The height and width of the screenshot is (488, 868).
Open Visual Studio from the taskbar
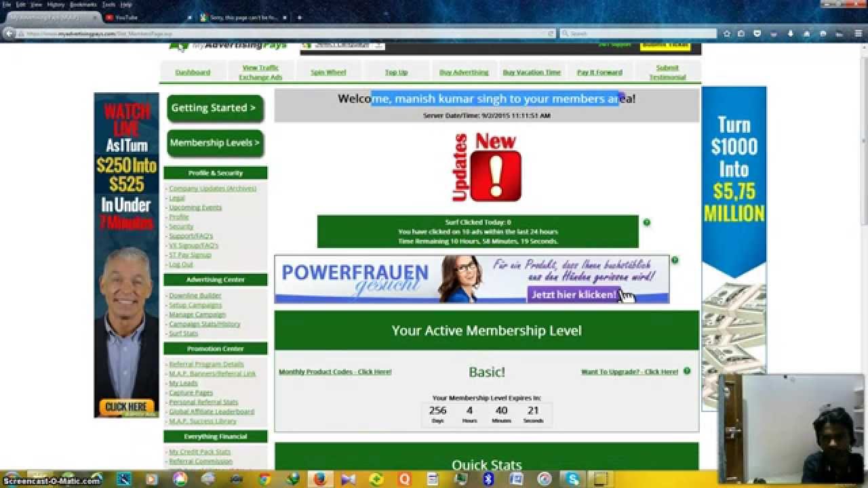tap(349, 479)
